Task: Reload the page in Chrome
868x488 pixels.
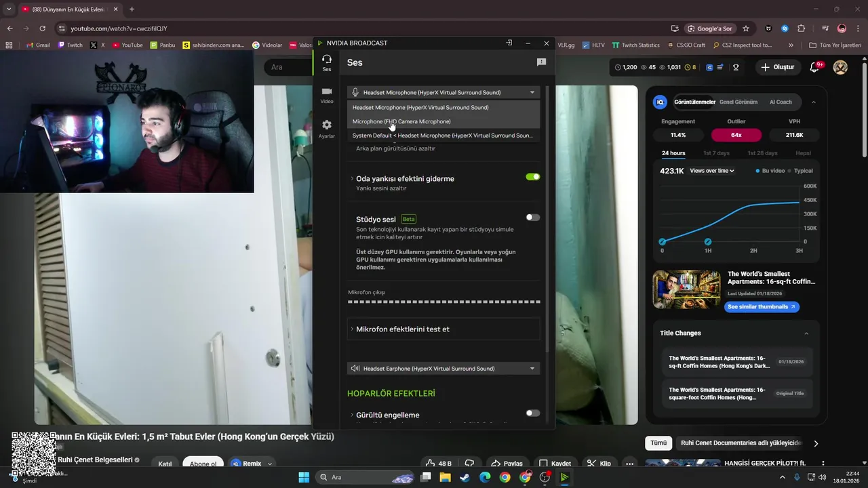Action: 43,28
